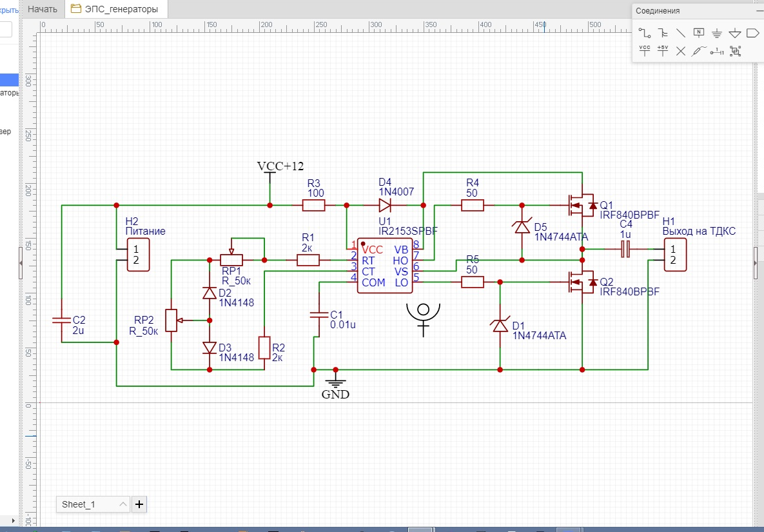Select the No Connect cross flag
This screenshot has width=764, height=532.
coord(680,50)
